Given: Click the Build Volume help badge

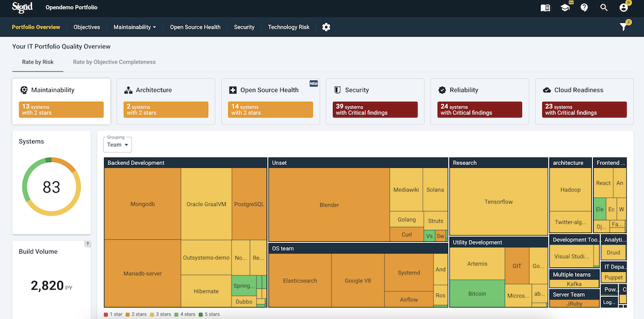Looking at the screenshot, I should click(x=87, y=244).
